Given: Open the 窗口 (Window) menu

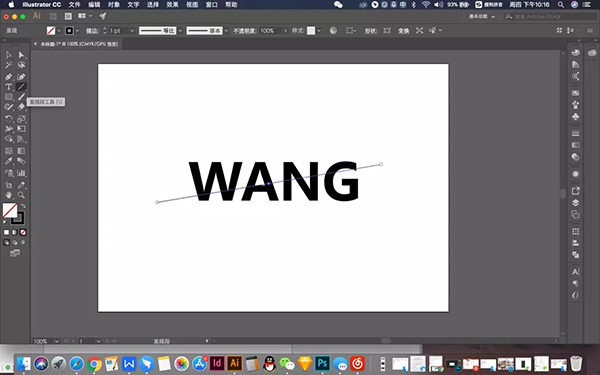Looking at the screenshot, I should click(x=212, y=5).
